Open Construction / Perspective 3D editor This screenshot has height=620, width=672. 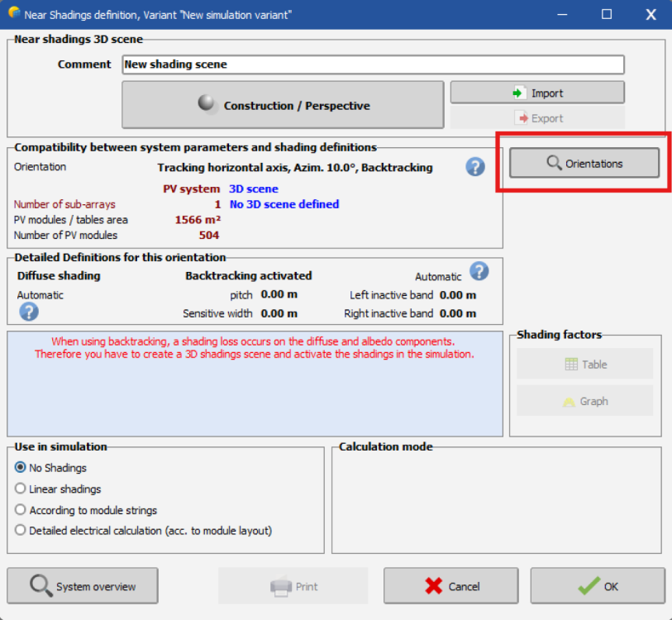tap(283, 105)
